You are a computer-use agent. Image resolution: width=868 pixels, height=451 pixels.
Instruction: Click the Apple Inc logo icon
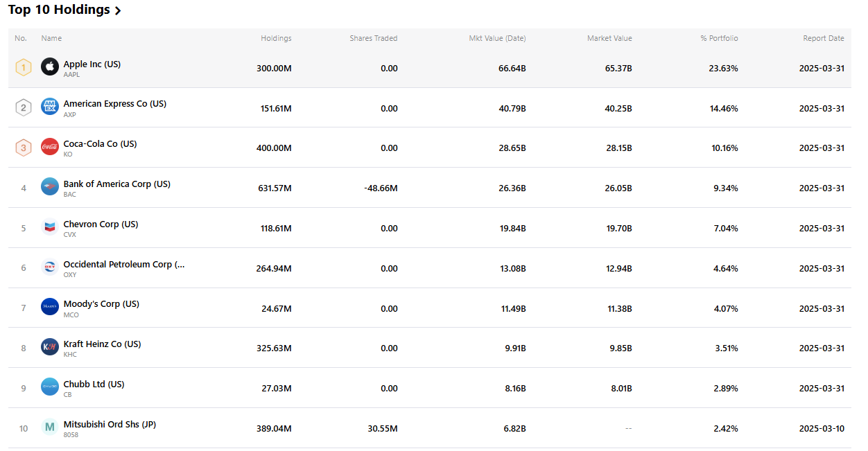50,67
